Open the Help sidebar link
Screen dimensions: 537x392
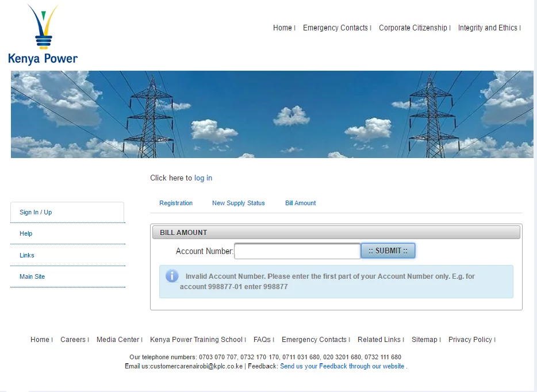pos(26,233)
